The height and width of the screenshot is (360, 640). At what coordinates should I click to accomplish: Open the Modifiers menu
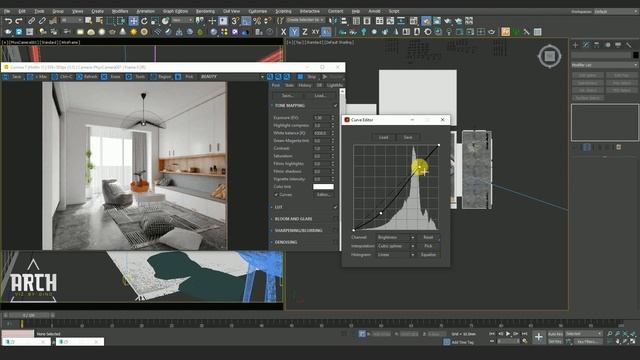120,11
